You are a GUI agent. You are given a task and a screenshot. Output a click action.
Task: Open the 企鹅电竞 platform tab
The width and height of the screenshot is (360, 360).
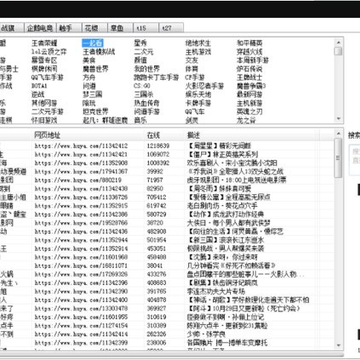40,28
